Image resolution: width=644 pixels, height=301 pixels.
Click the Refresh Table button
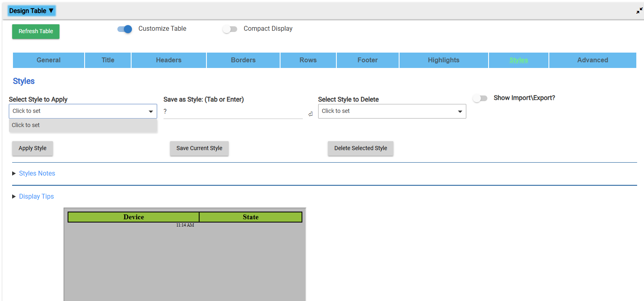pyautogui.click(x=36, y=32)
